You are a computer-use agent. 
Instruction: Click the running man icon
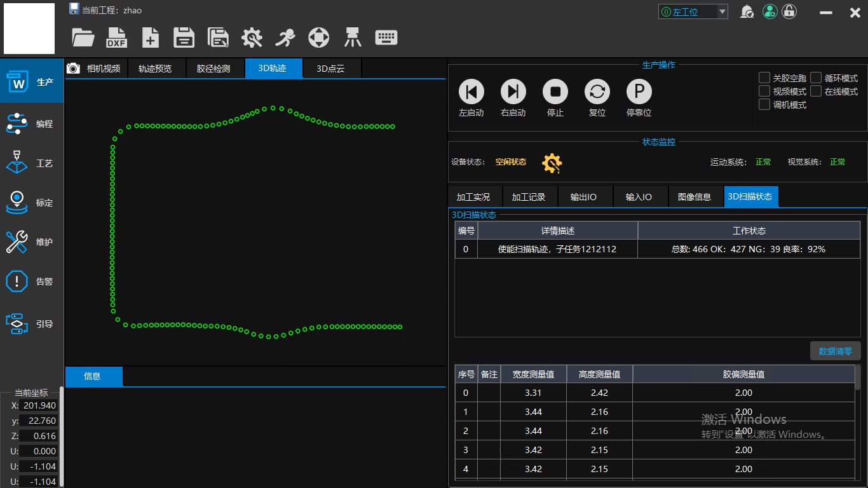click(x=285, y=37)
